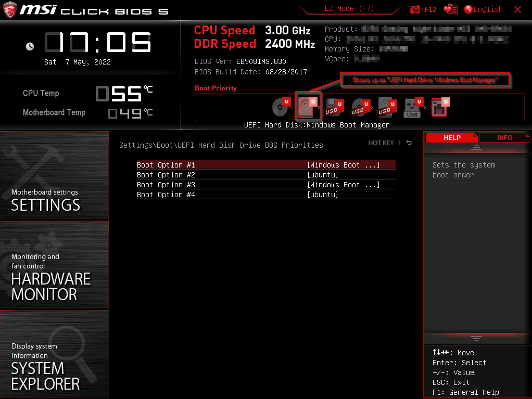Click the CPU Temp 55°C reading
Image resolution: width=532 pixels, height=399 pixels.
point(124,93)
